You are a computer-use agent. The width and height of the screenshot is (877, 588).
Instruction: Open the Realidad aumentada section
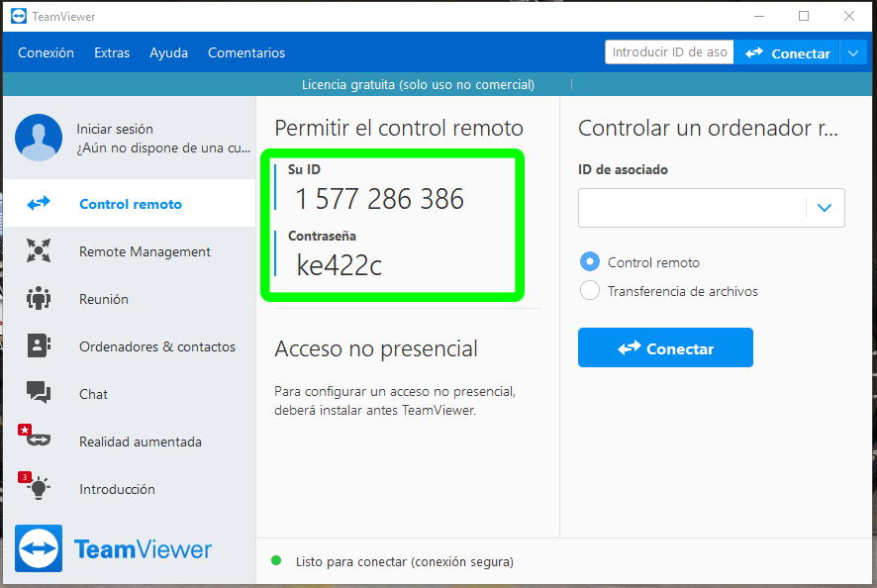[130, 441]
